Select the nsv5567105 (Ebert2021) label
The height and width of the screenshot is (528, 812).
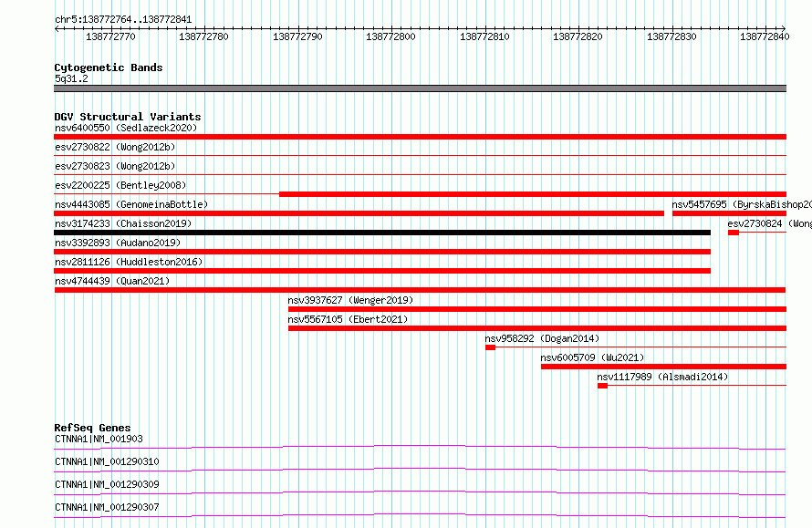coord(348,319)
